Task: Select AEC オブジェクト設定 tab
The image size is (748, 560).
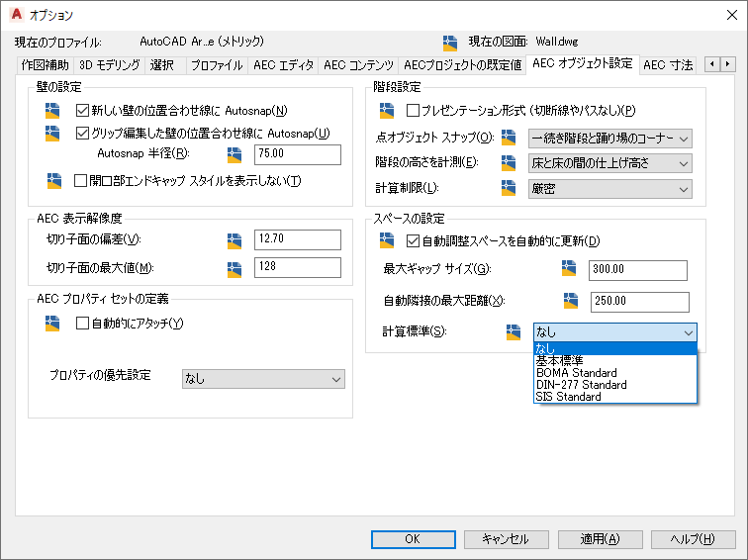Action: [583, 64]
